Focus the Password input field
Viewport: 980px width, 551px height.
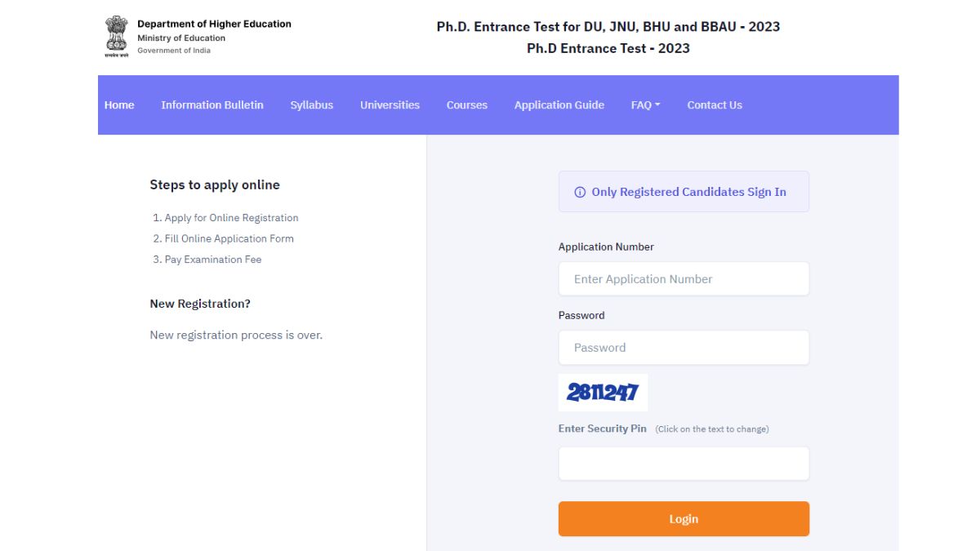[x=684, y=348]
